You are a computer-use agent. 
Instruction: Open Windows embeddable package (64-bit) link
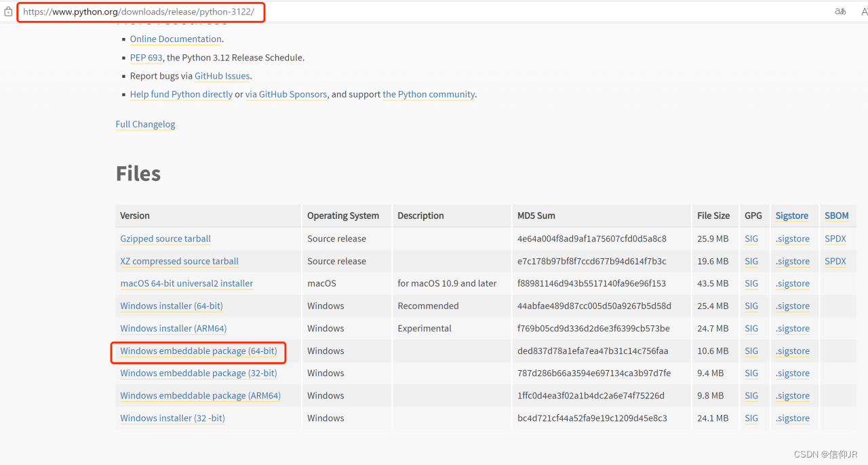point(198,350)
